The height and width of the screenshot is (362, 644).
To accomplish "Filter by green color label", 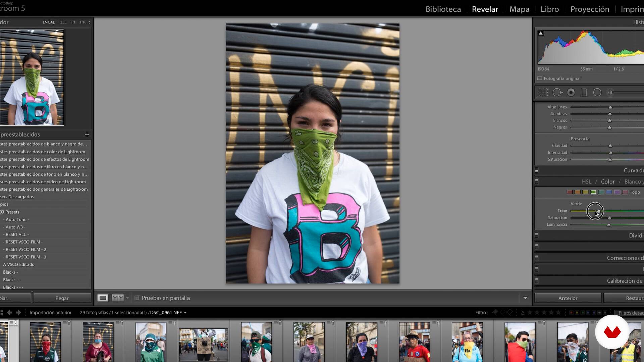I will point(583,313).
